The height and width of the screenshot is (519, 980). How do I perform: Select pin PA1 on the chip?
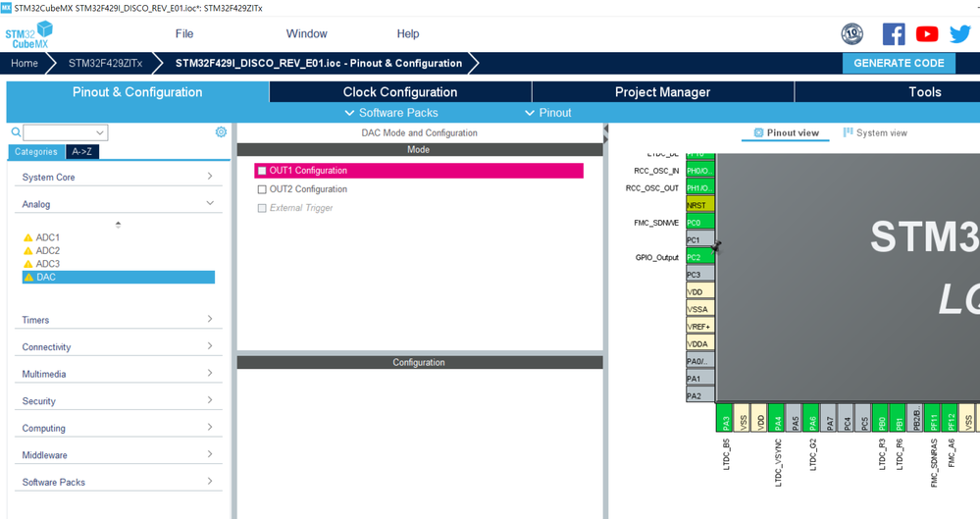[700, 379]
